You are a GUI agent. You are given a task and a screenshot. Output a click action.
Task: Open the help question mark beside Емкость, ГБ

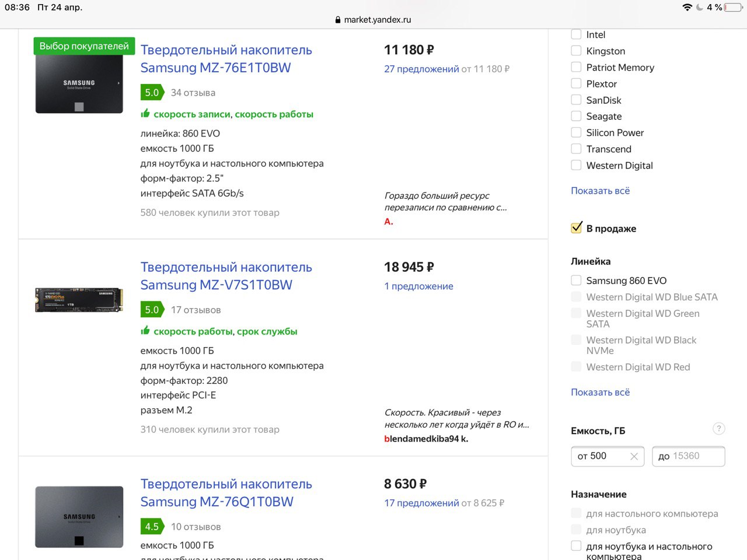[x=719, y=429]
